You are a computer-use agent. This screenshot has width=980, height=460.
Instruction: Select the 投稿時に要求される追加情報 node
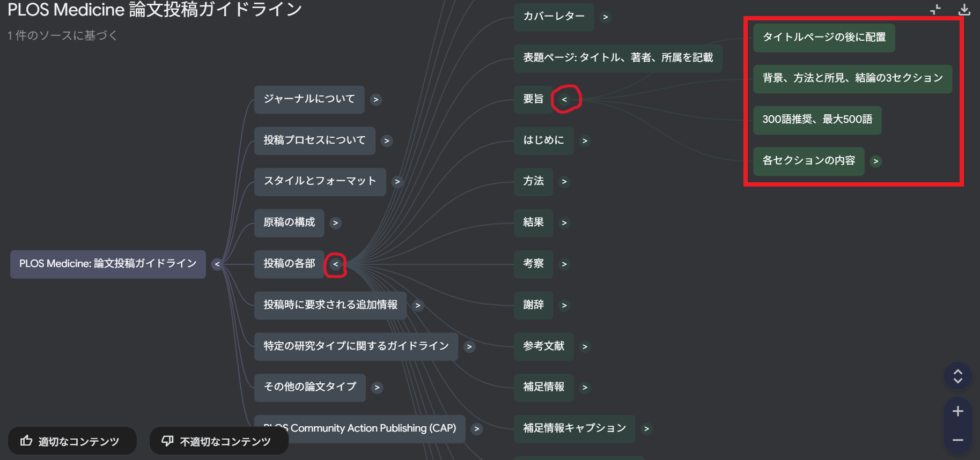coord(330,305)
